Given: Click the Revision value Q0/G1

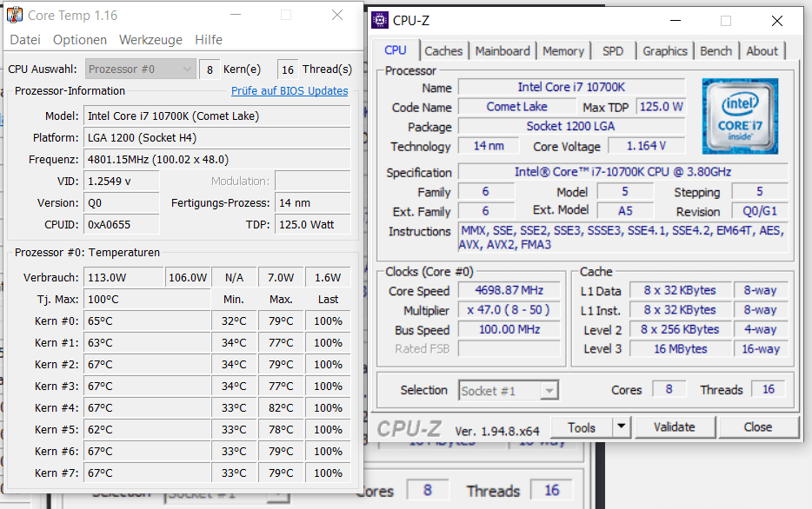Looking at the screenshot, I should click(x=760, y=211).
